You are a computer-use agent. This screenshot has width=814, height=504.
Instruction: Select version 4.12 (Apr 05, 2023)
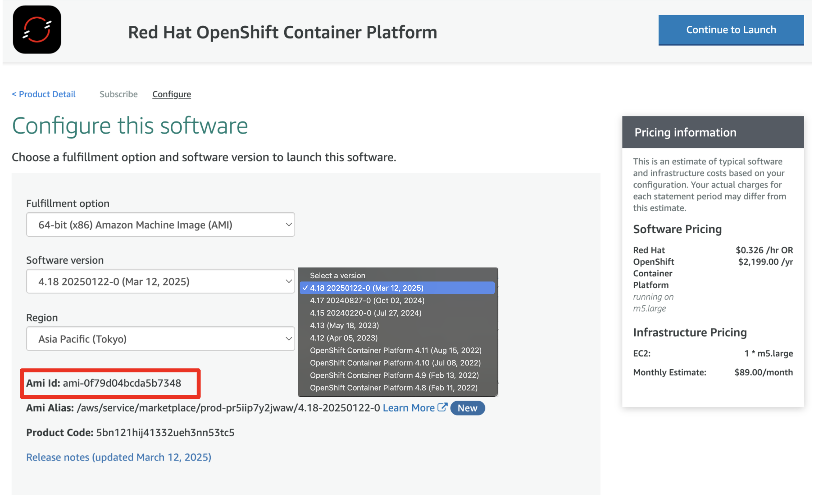click(397, 338)
